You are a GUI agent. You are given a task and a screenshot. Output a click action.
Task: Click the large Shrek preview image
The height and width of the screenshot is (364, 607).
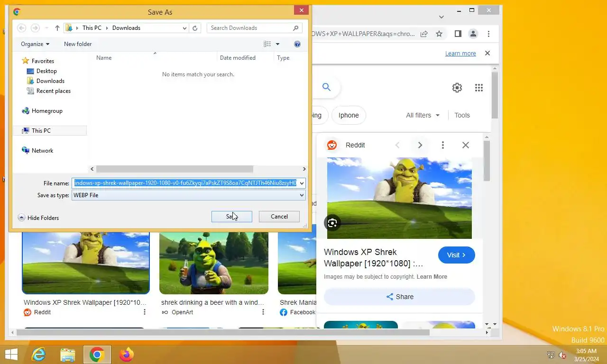399,198
